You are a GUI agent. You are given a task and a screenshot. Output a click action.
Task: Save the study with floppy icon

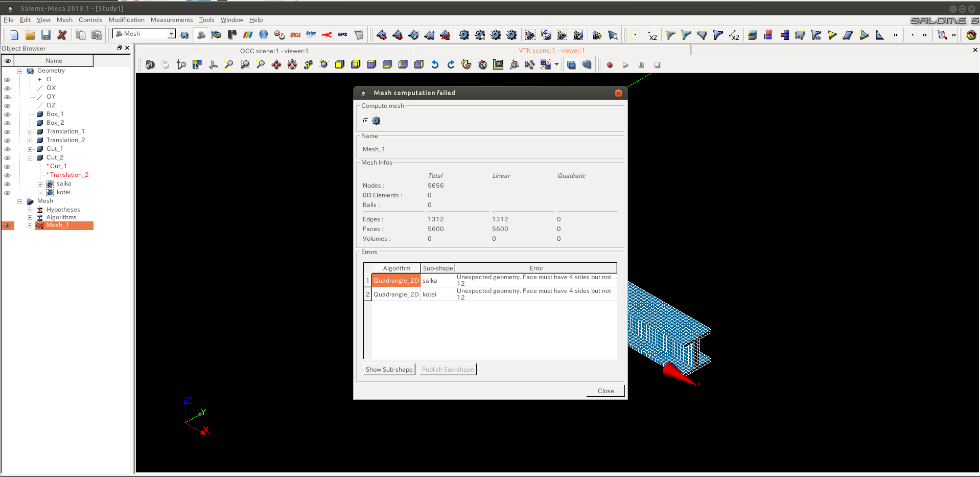(46, 35)
